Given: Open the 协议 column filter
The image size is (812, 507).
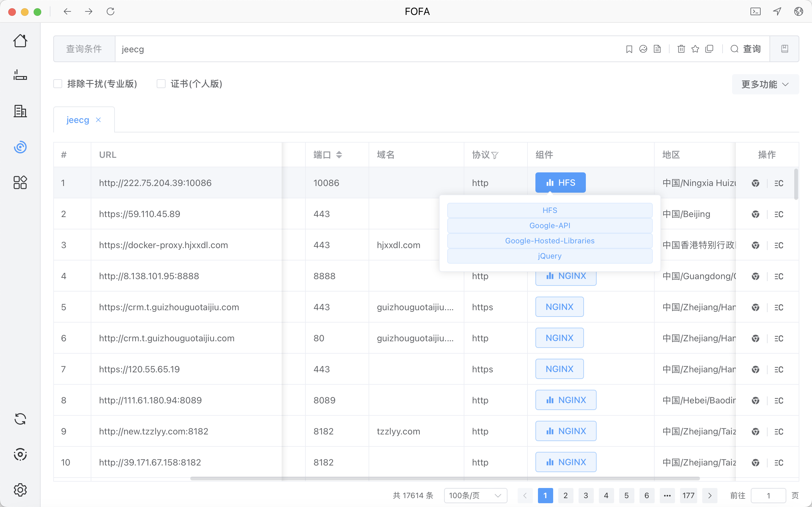Looking at the screenshot, I should coord(494,155).
